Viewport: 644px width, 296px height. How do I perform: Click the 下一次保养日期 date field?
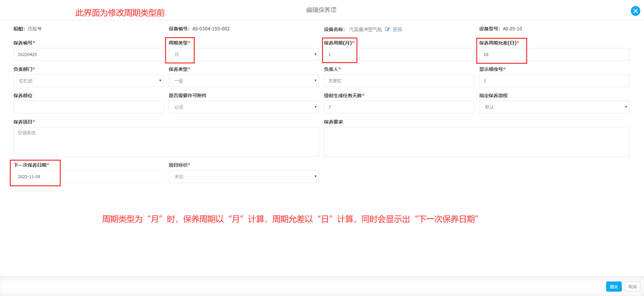click(88, 177)
